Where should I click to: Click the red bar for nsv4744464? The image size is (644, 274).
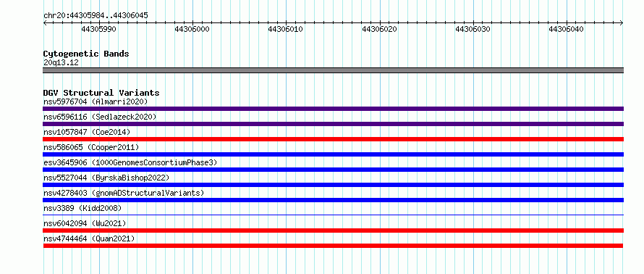point(333,246)
